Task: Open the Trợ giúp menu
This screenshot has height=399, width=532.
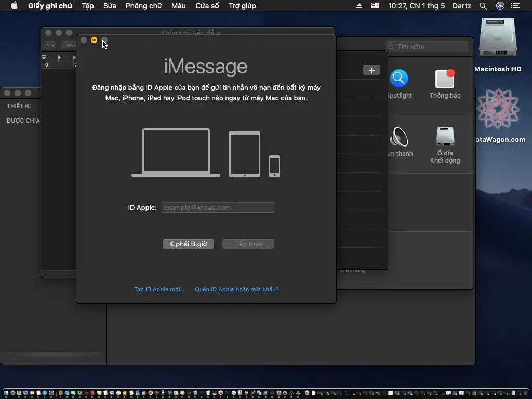Action: [x=242, y=6]
